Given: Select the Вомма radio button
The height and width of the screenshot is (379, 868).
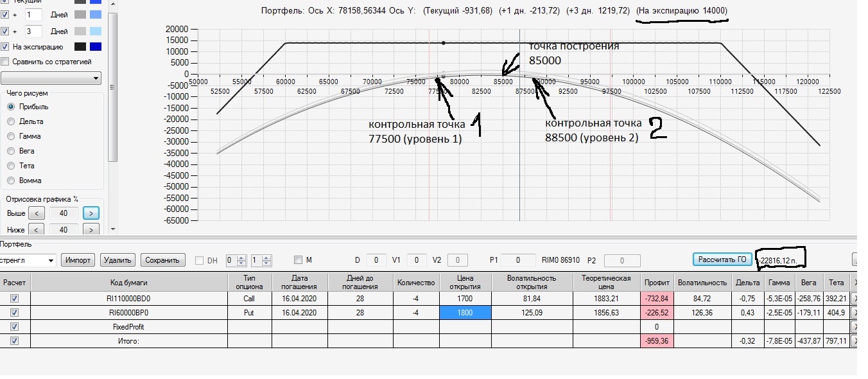Looking at the screenshot, I should [11, 181].
